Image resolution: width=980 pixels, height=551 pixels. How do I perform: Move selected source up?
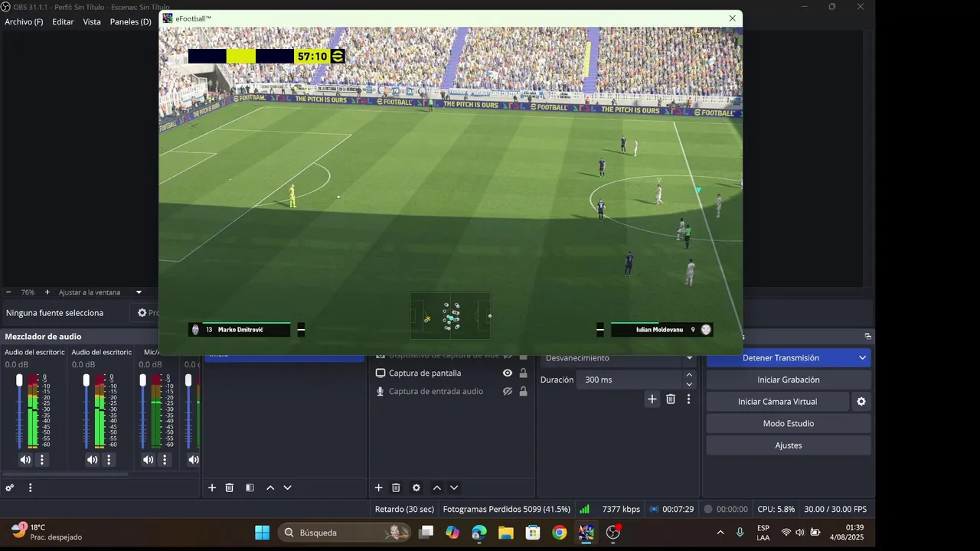[x=436, y=487]
